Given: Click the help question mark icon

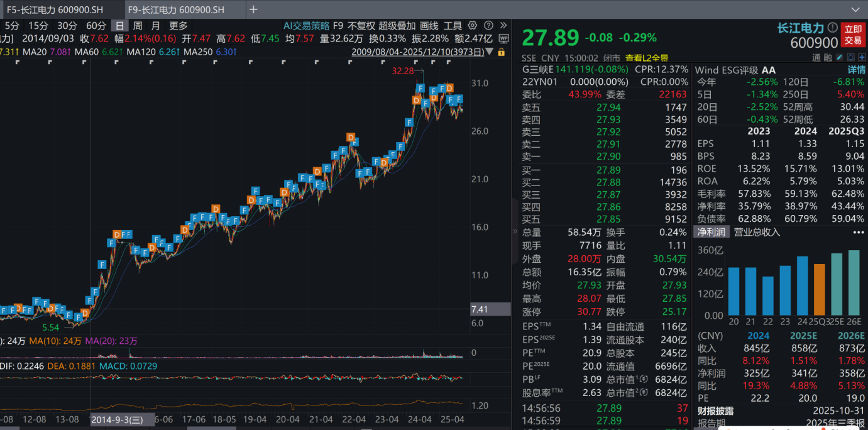Looking at the screenshot, I should pos(488,26).
